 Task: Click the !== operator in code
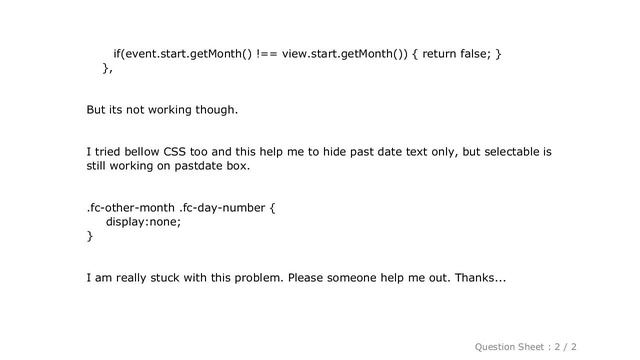tap(267, 54)
